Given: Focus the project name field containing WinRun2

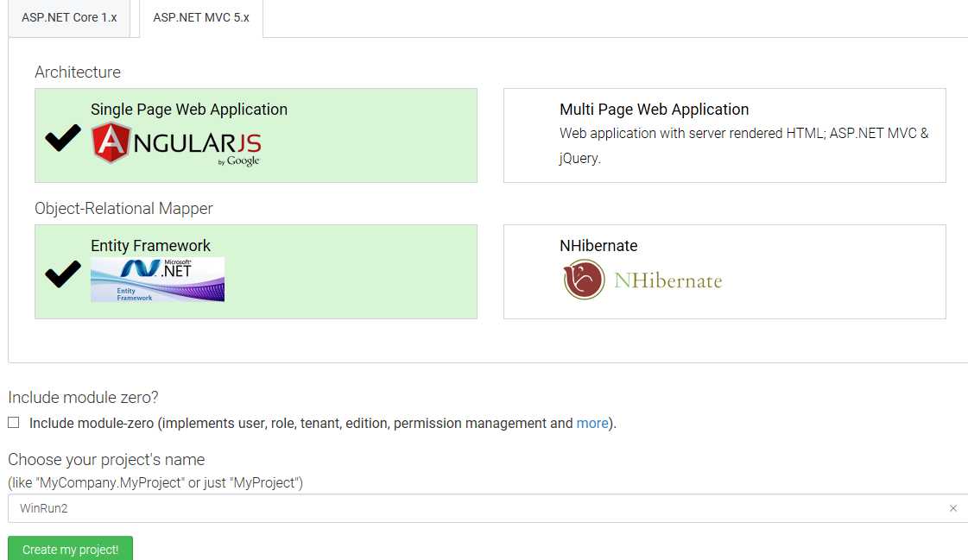Looking at the screenshot, I should [488, 508].
